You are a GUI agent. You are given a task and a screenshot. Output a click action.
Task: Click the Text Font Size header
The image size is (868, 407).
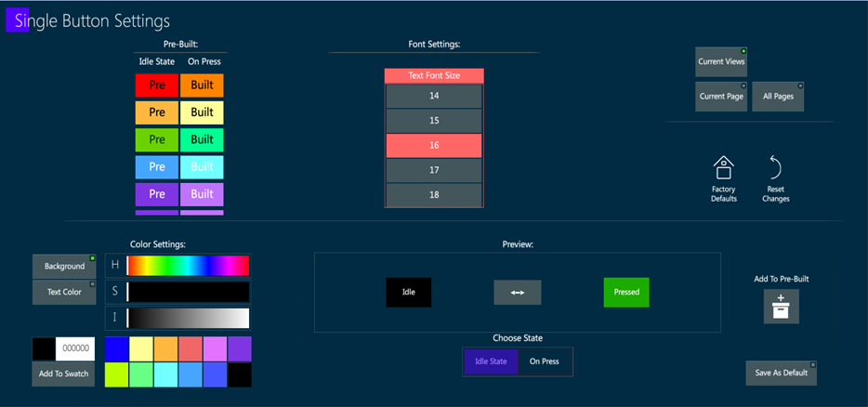(x=434, y=75)
